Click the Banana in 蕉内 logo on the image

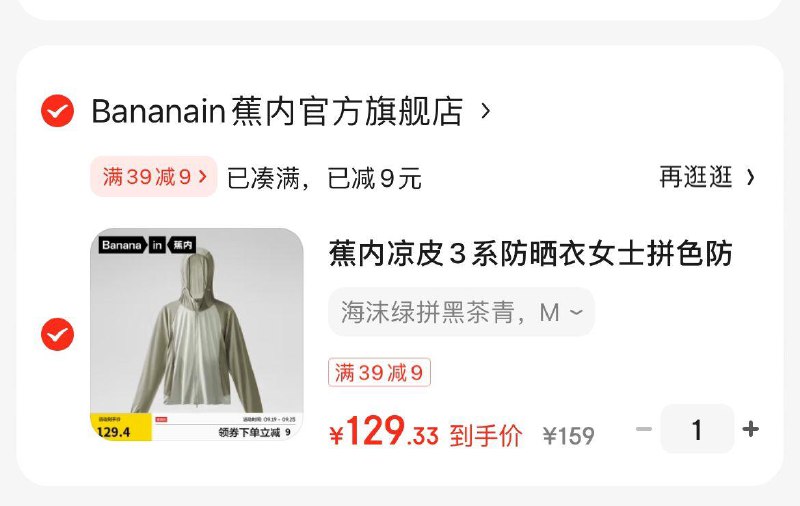point(147,245)
